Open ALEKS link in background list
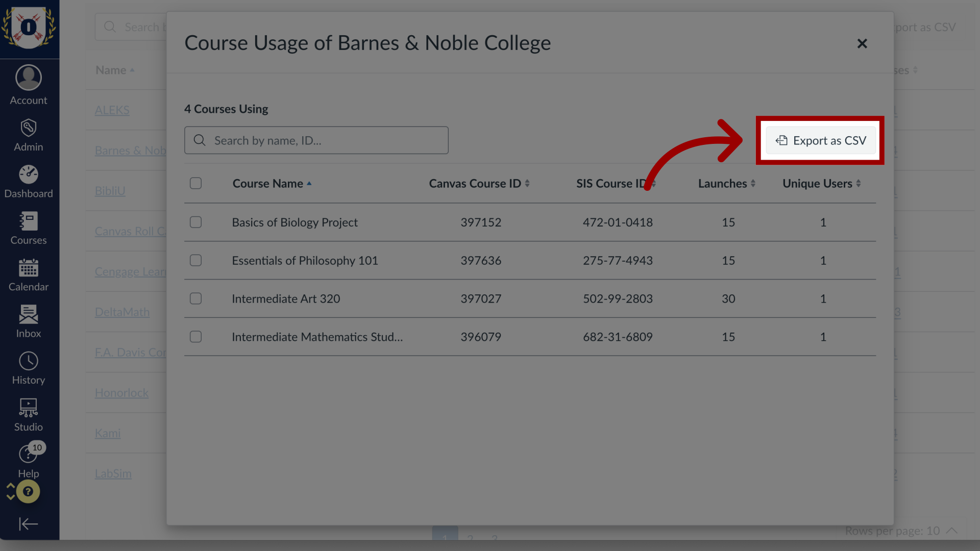The height and width of the screenshot is (551, 980). click(112, 110)
